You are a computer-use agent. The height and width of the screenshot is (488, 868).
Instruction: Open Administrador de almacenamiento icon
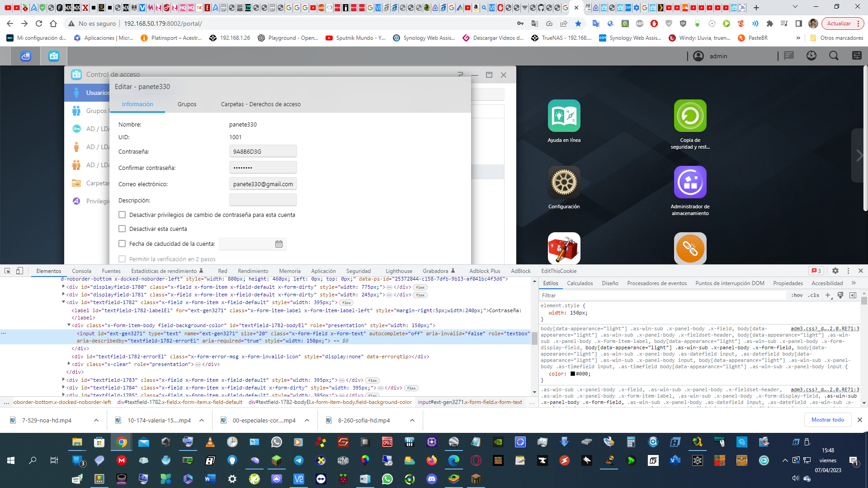(690, 183)
